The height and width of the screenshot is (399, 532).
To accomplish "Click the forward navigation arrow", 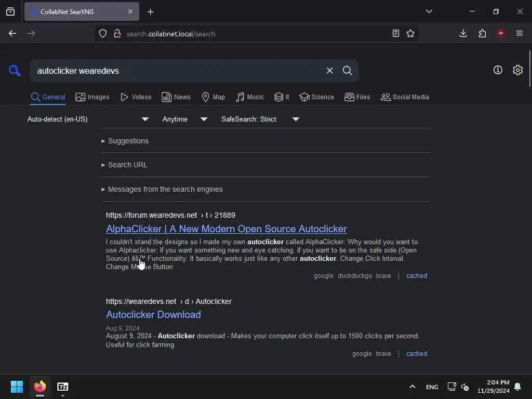I will coord(31,34).
